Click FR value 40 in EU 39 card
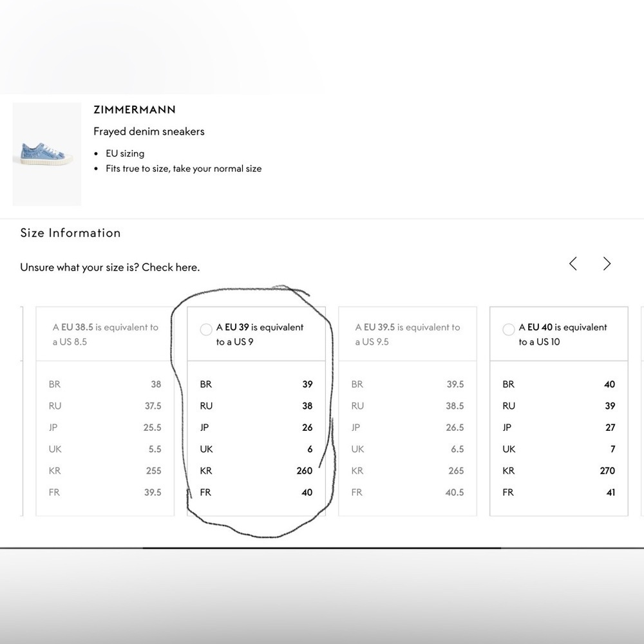 307,493
